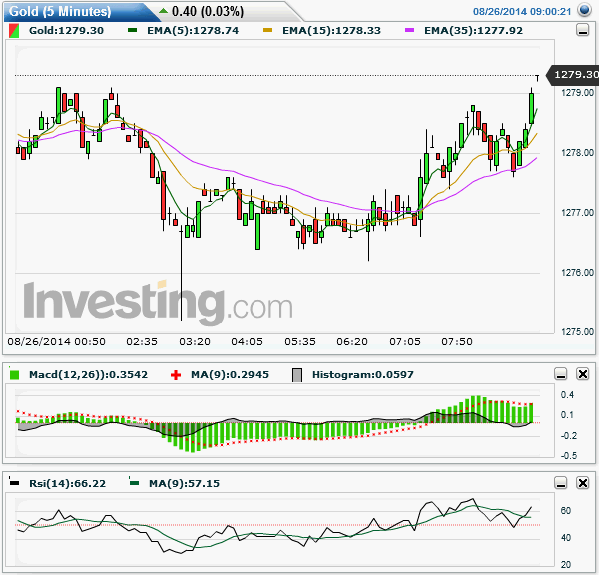Select the Gold (5 Minutes) tab title
The image size is (599, 575).
(60, 11)
